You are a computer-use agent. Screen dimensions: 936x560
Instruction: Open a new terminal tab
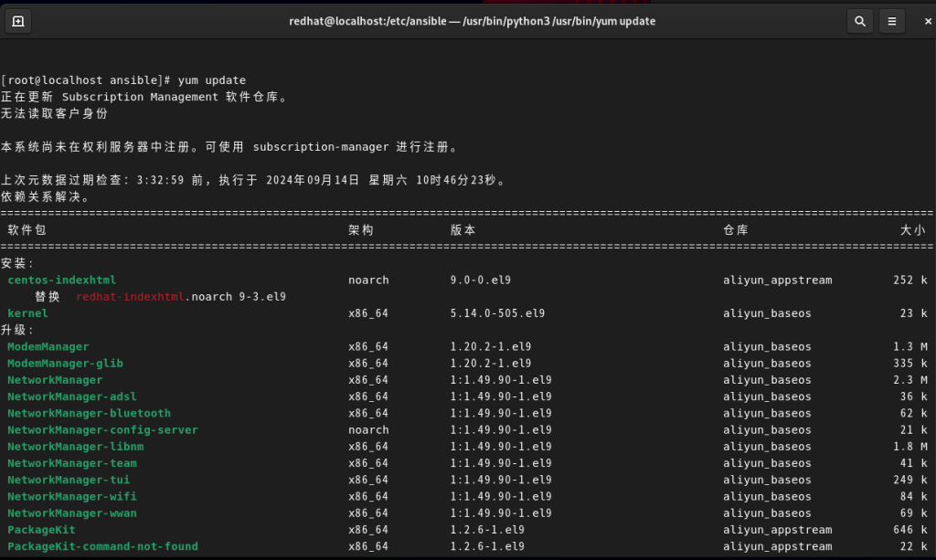[18, 21]
